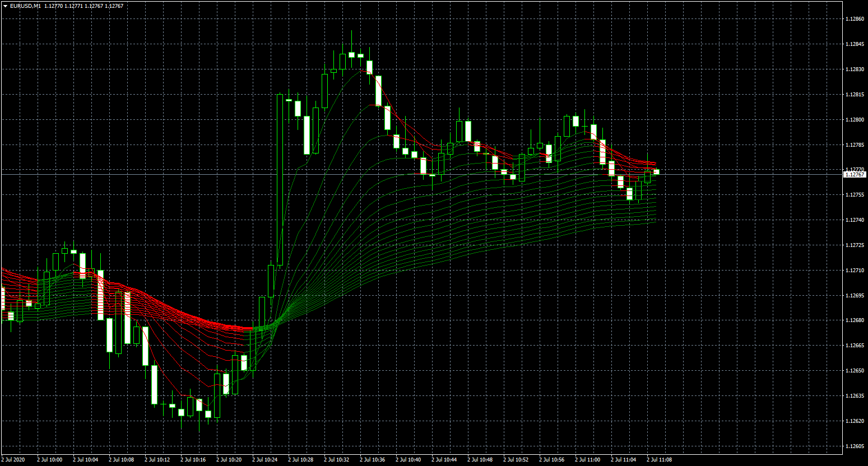Click the 2 Jul 10:20 time label
868x466 pixels.
tap(229, 460)
